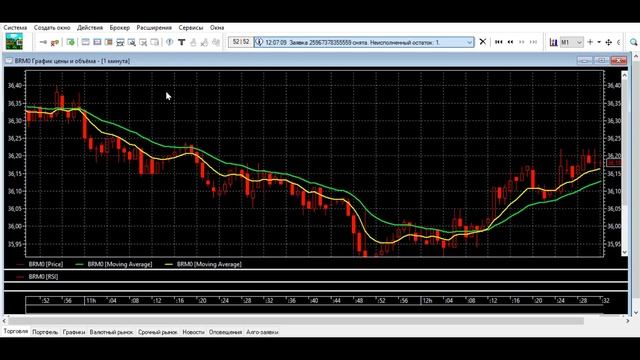Jump to last message with the skip-to-end icon

(x=533, y=42)
